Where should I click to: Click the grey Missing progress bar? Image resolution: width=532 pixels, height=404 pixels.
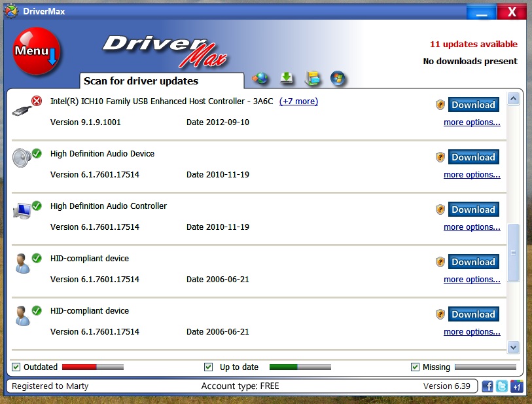pos(486,367)
